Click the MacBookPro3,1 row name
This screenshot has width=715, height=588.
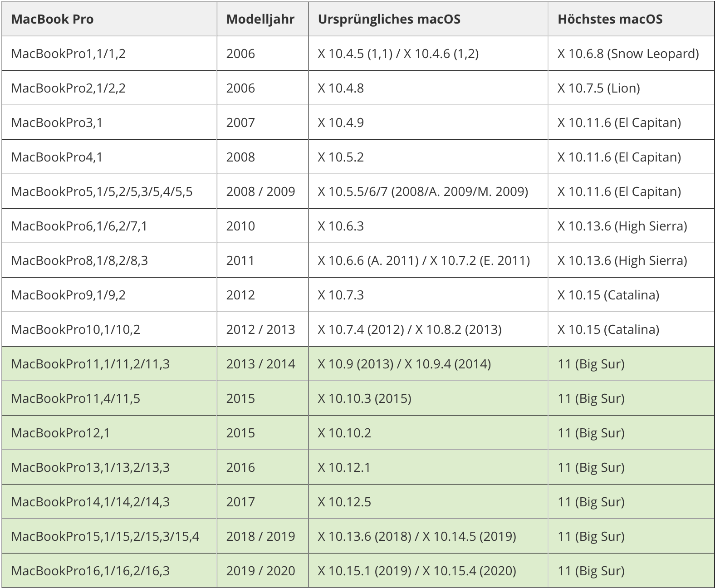[57, 122]
